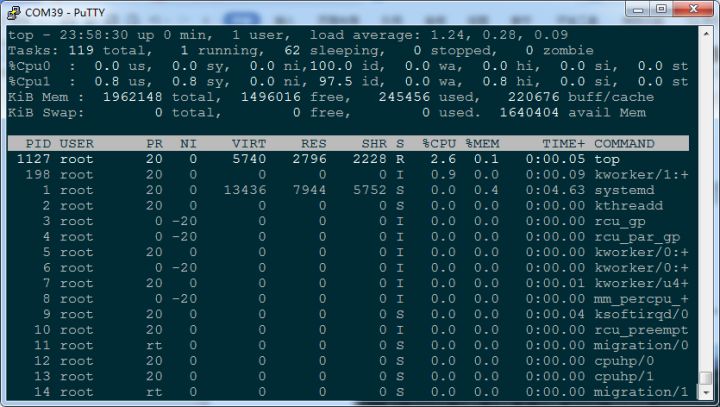Select the 'rcu_par_gp' command text
This screenshot has width=720, height=407.
637,237
